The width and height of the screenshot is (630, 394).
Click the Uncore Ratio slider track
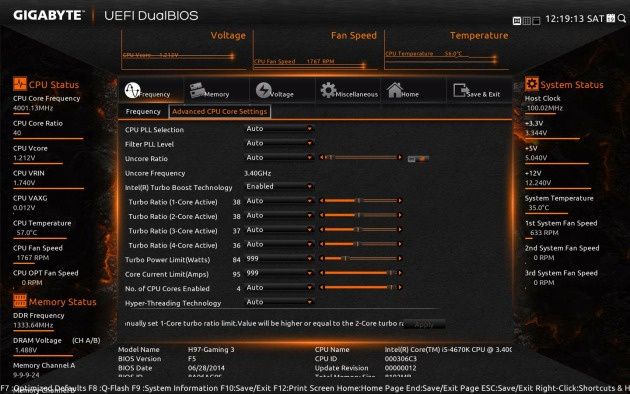[361, 157]
